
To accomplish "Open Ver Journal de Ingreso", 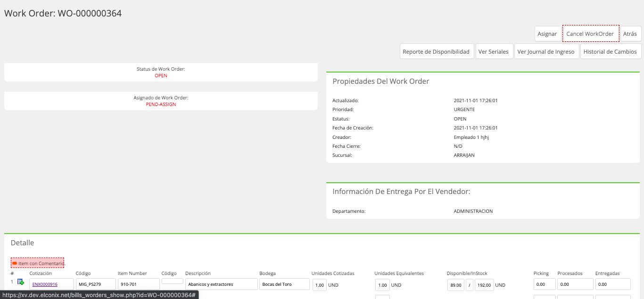I will coord(546,52).
